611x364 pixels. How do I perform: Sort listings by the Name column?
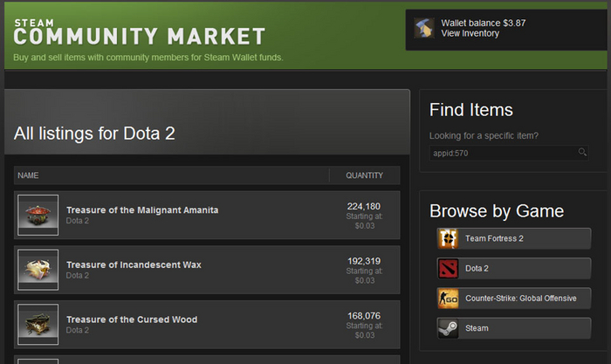(x=29, y=175)
